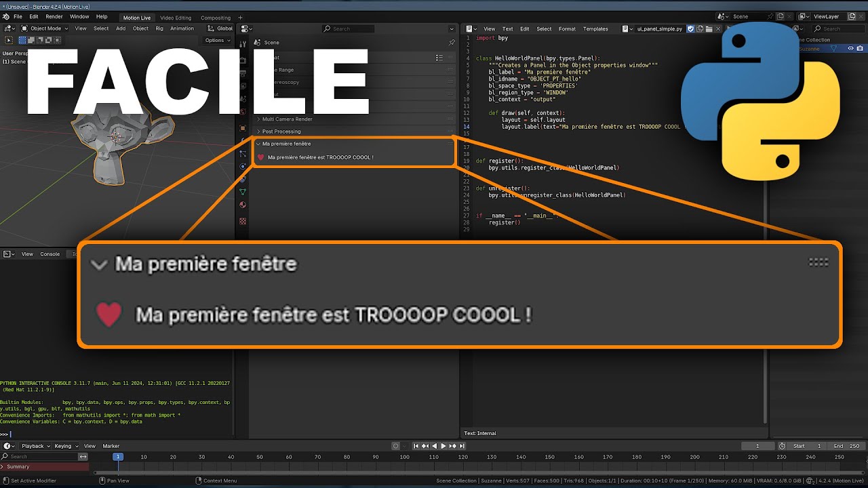The image size is (868, 488).
Task: Open the Marker menu in timeline
Action: (x=111, y=446)
